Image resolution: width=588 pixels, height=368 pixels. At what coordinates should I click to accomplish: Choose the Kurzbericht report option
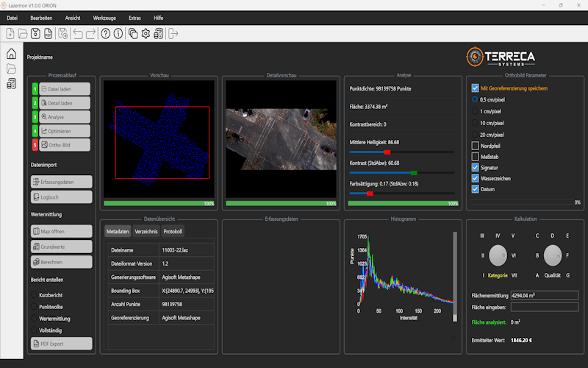(35, 294)
